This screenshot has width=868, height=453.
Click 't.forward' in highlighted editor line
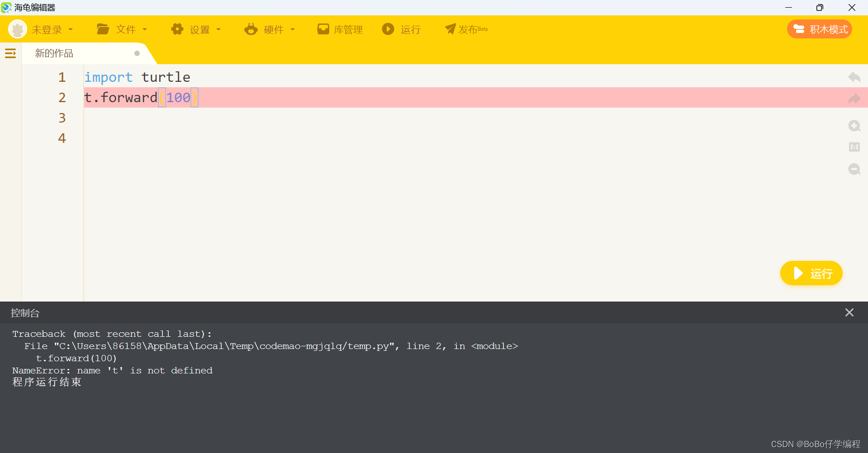(x=121, y=98)
